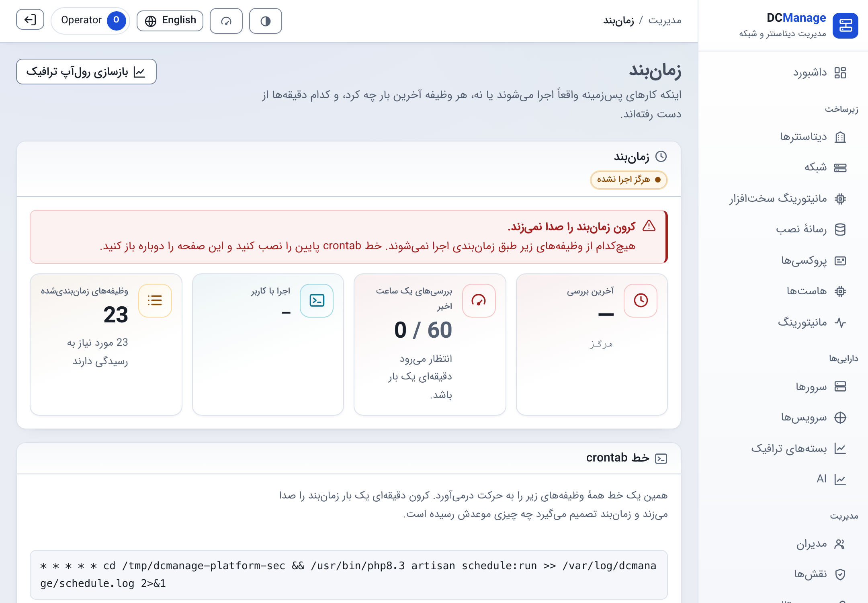Click مدیریت breadcrumb link
Image resolution: width=868 pixels, height=603 pixels.
pos(665,20)
